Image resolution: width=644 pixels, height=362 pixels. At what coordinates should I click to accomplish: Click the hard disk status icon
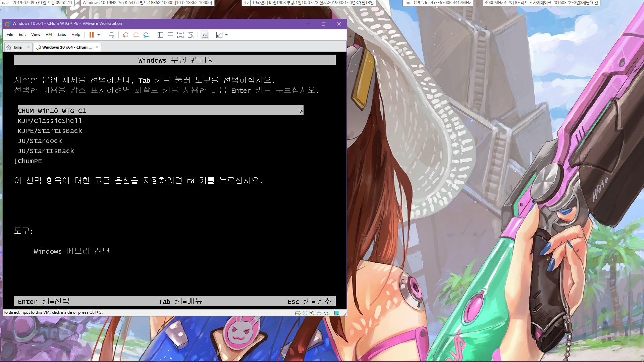coord(298,313)
